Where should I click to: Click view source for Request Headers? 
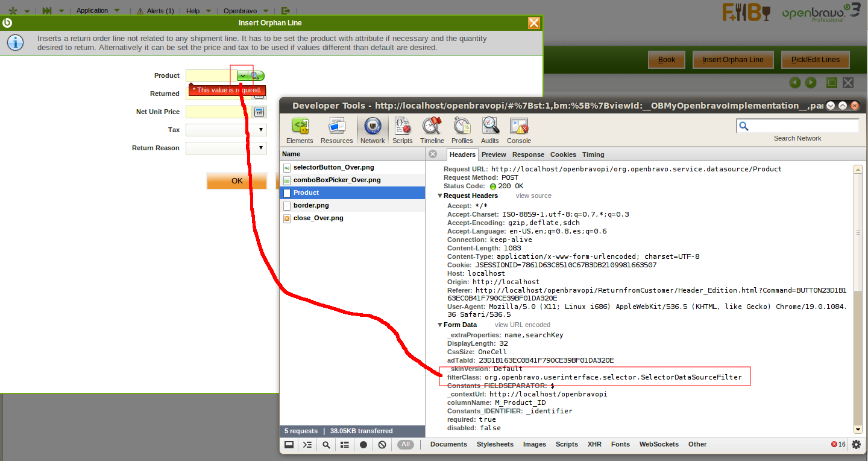(533, 196)
